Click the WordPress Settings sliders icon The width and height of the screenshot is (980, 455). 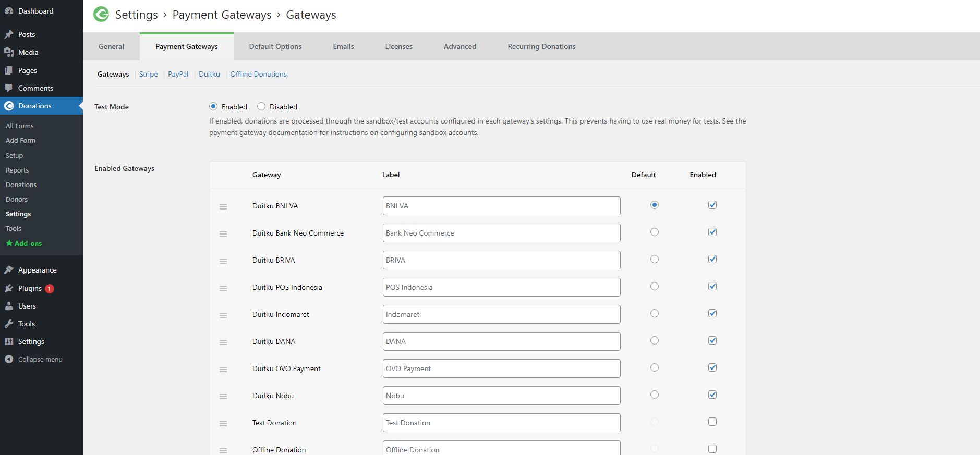9,341
